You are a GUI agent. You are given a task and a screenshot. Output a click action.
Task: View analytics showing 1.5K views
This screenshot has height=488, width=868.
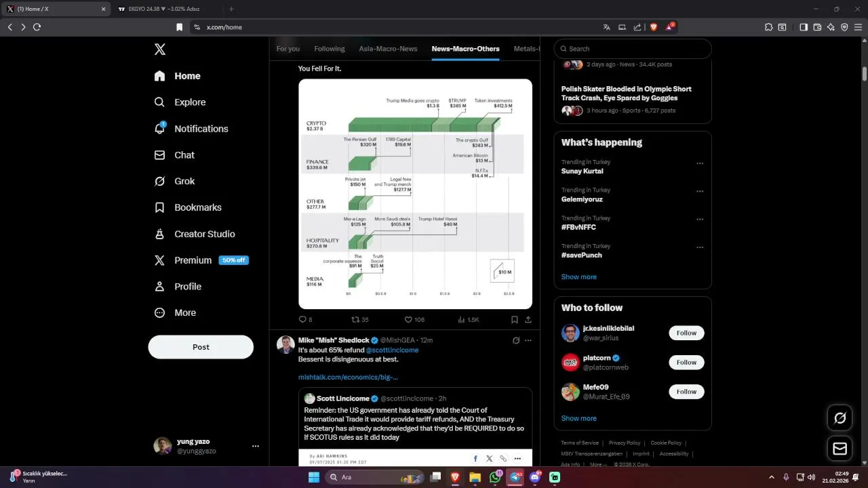point(469,319)
